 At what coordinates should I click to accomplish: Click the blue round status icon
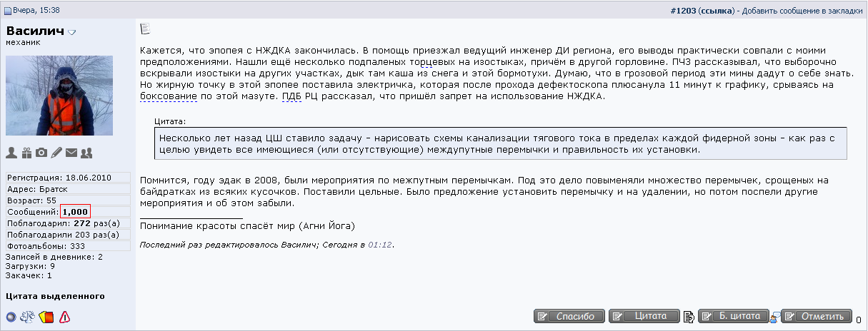pos(11,317)
